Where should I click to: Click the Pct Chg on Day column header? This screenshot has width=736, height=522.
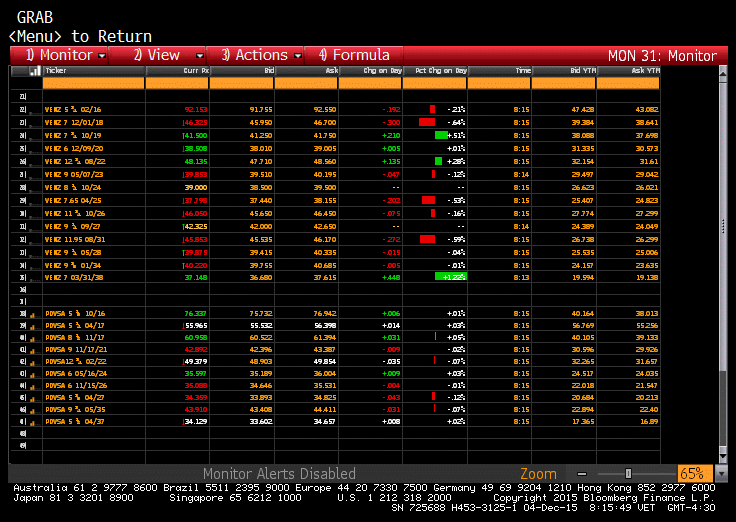pos(435,71)
